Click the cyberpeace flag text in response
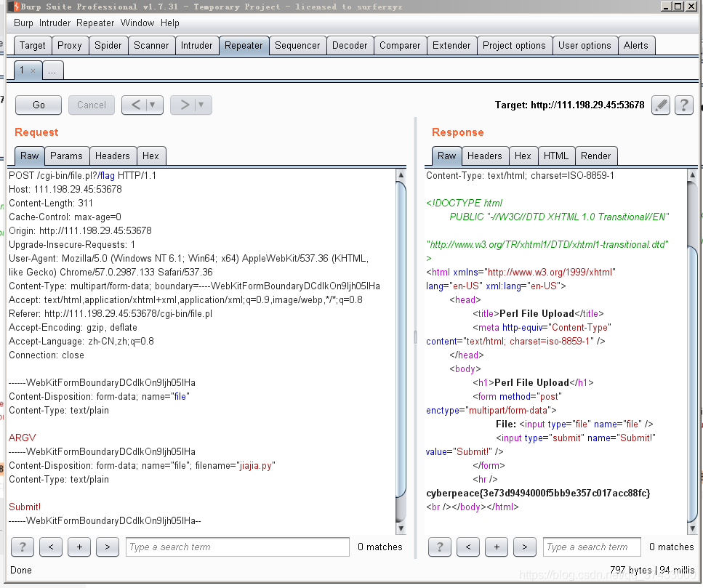The width and height of the screenshot is (703, 588). click(538, 493)
